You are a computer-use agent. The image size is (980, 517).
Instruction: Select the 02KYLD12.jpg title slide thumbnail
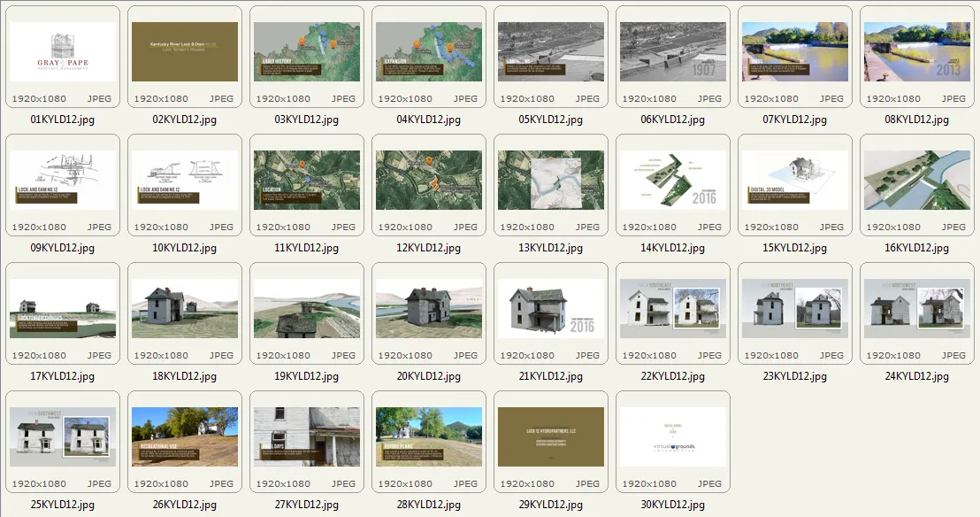tap(185, 52)
